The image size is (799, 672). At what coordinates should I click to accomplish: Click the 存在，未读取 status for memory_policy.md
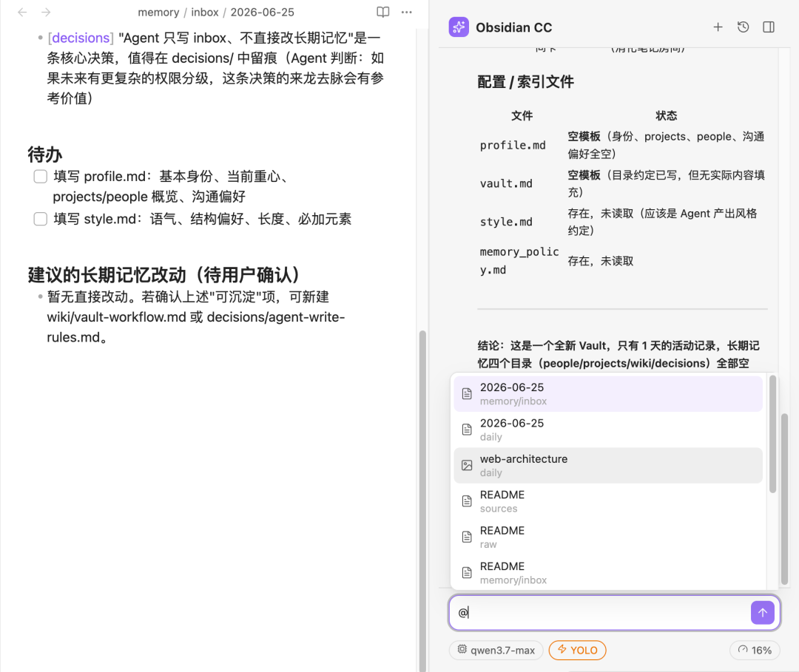601,261
